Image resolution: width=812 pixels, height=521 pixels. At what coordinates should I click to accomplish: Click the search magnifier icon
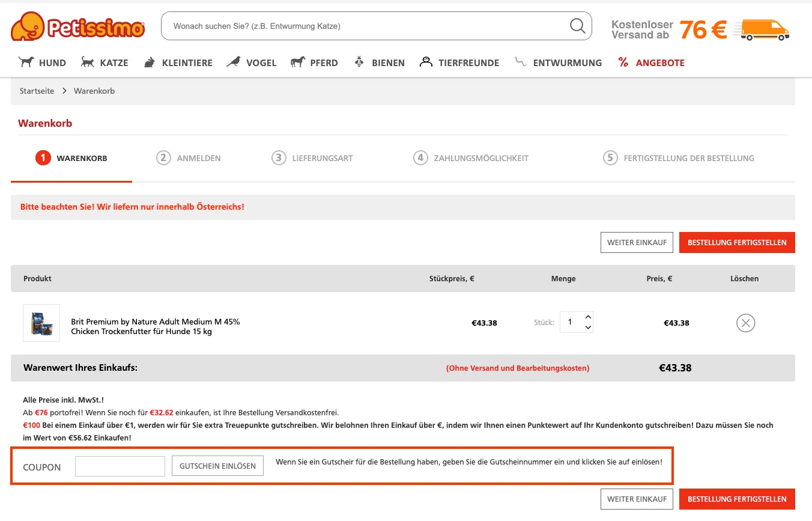[x=577, y=26]
